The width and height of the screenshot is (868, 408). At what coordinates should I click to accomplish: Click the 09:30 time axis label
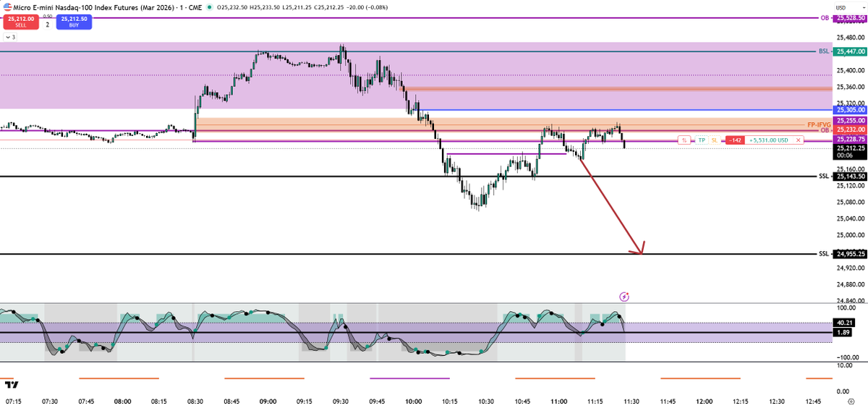(x=340, y=400)
